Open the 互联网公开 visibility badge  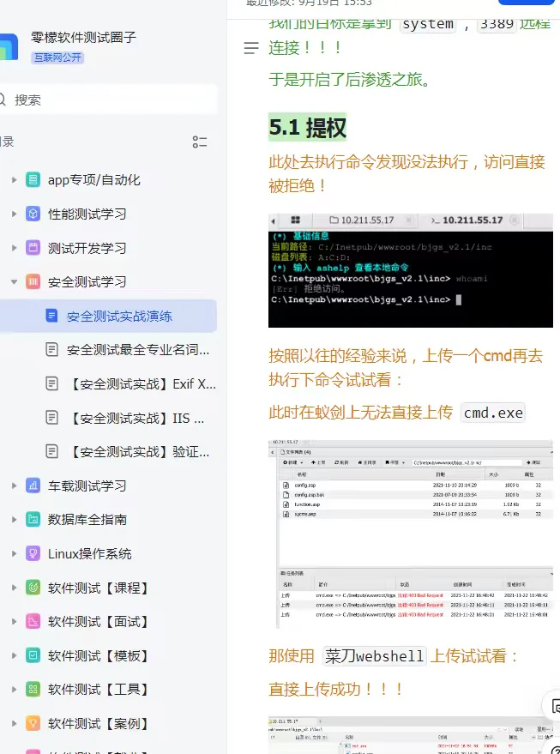[x=57, y=58]
